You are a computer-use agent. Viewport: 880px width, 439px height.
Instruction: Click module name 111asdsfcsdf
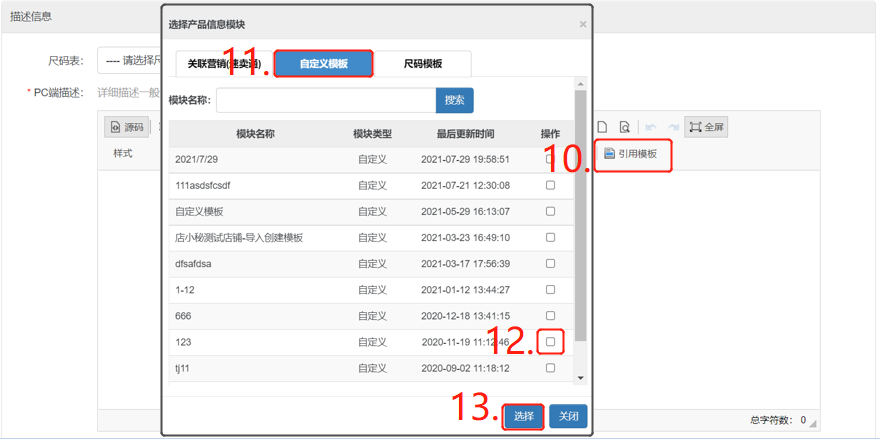(203, 186)
